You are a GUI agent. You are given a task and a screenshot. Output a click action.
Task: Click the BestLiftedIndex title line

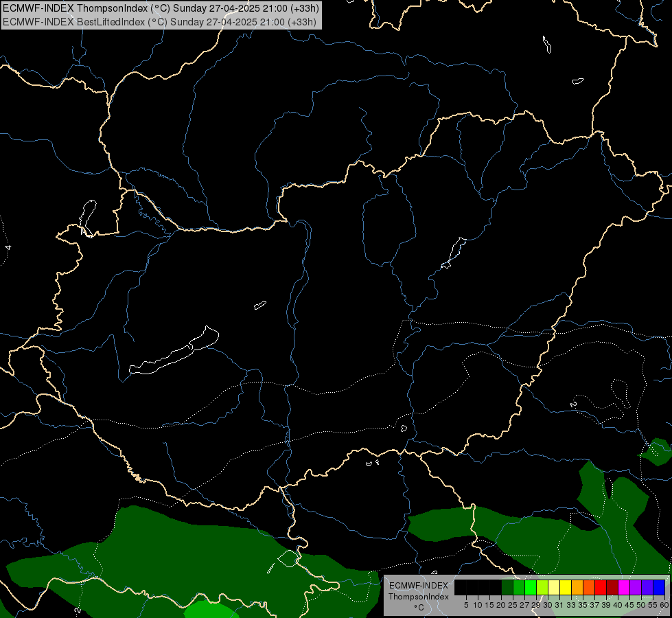pyautogui.click(x=159, y=22)
